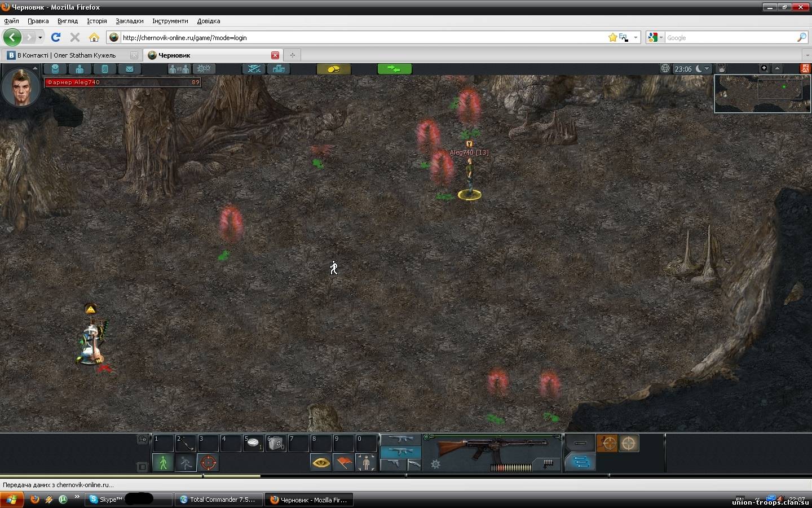Collapse the minimap with up arrow
This screenshot has width=812, height=508.
pos(778,68)
